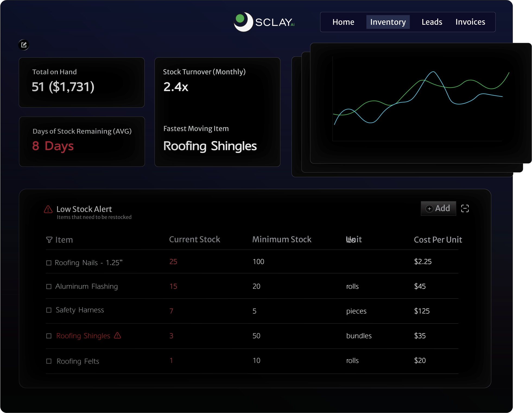
Task: Click the Add button
Action: tap(438, 208)
